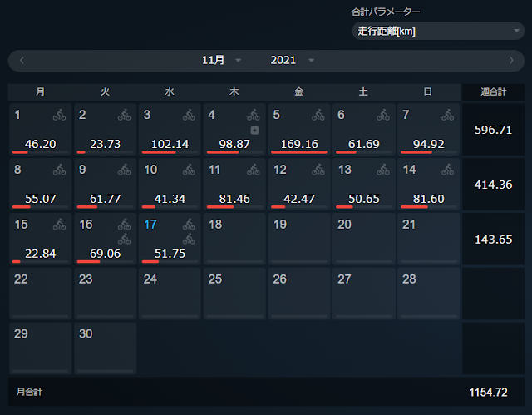Image resolution: width=532 pixels, height=415 pixels.
Task: Click the red progress bar under day 5
Action: [299, 152]
